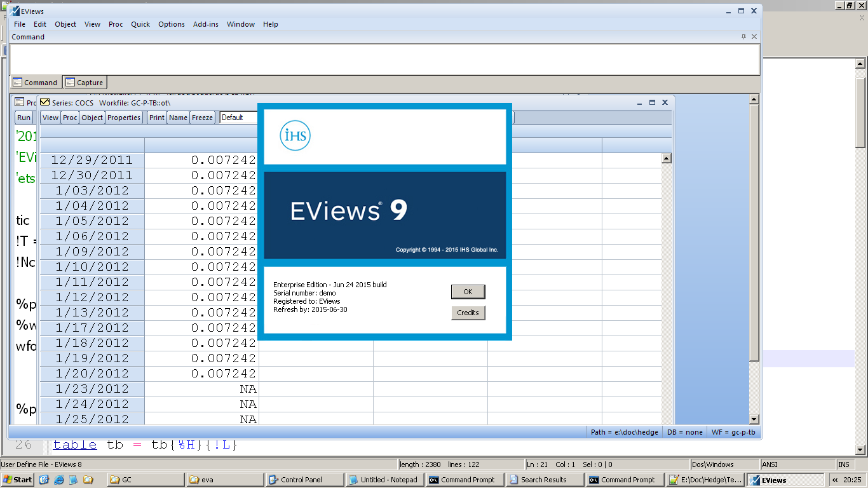868x488 pixels.
Task: Click the Series COCS window icon
Action: tap(45, 102)
